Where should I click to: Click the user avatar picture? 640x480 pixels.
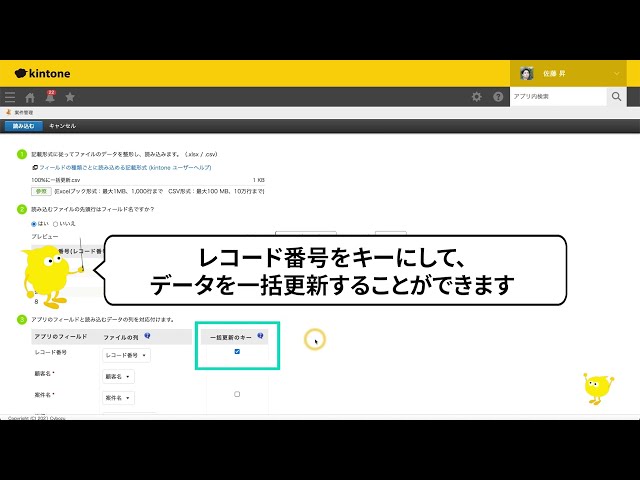coord(527,73)
